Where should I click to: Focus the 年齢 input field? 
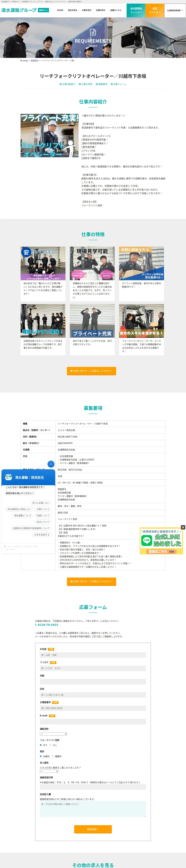pos(93,682)
